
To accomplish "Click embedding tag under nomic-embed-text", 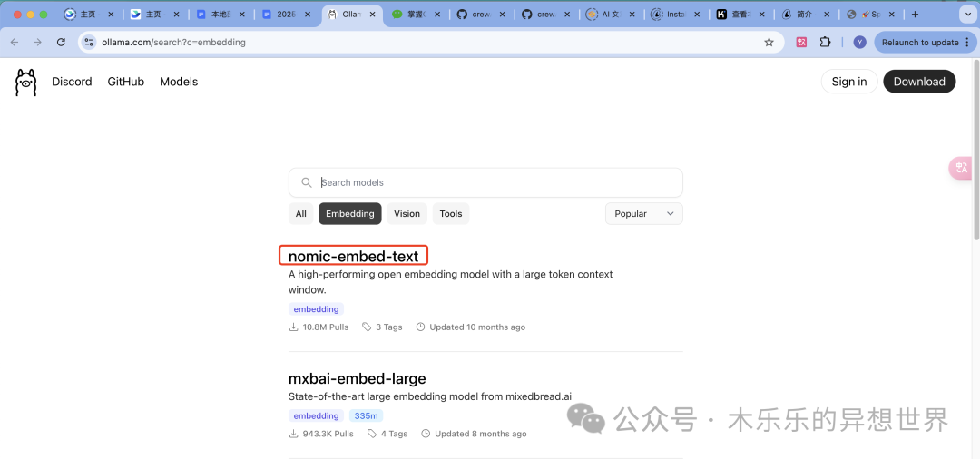I will tap(317, 309).
